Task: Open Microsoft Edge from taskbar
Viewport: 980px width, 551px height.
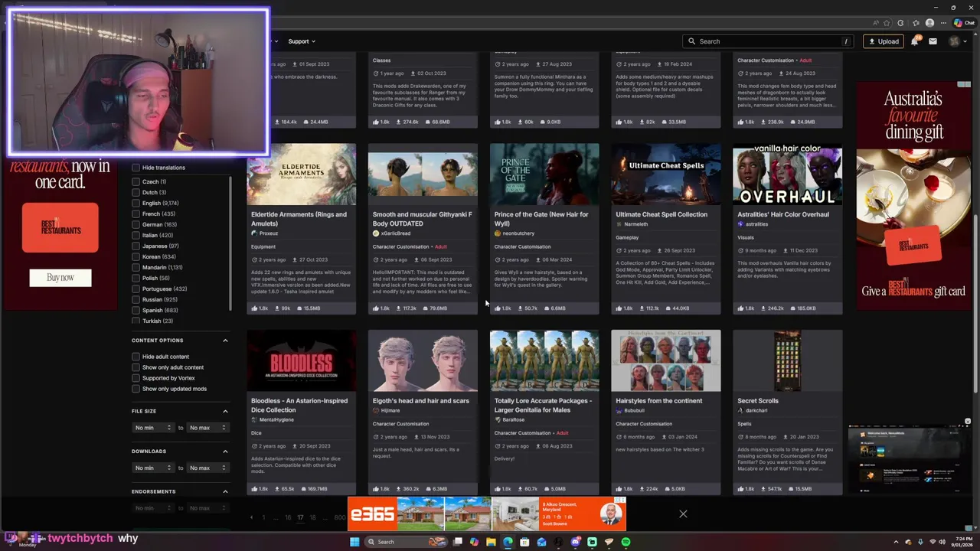Action: pos(508,542)
